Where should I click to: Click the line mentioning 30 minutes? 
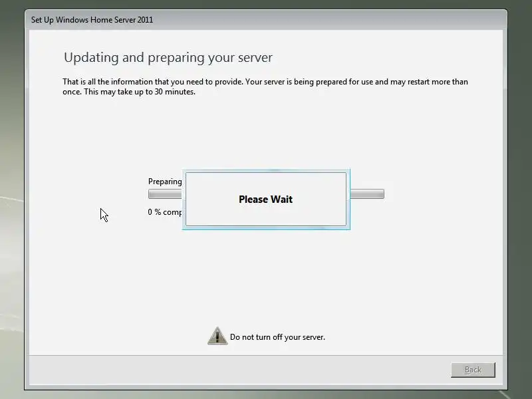pos(129,92)
